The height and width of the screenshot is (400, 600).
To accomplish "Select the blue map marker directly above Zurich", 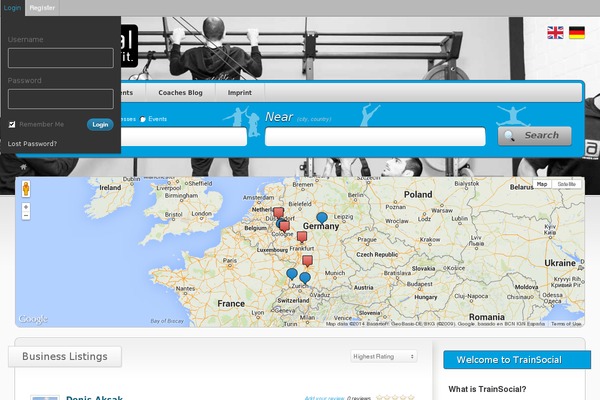I will tap(305, 278).
